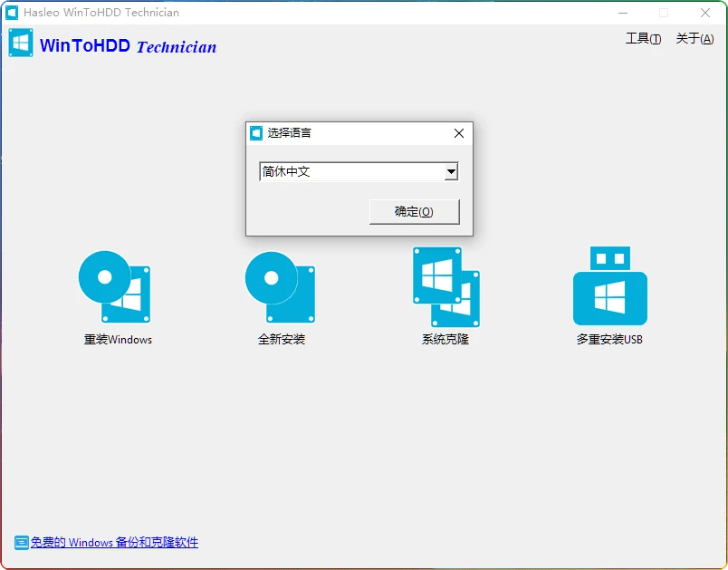This screenshot has width=728, height=570.
Task: Click the app icon in the title bar
Action: (x=12, y=13)
